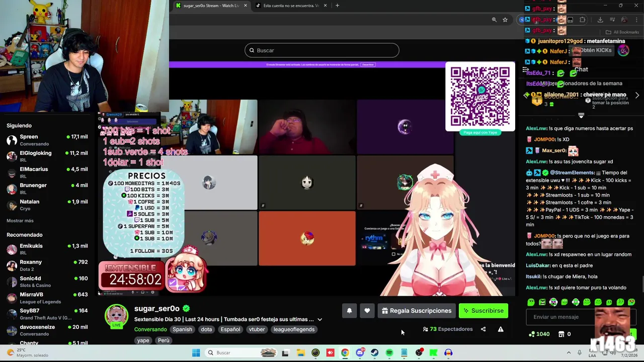This screenshot has width=644, height=362.
Task: Open Task View from the taskbar
Action: (285, 352)
